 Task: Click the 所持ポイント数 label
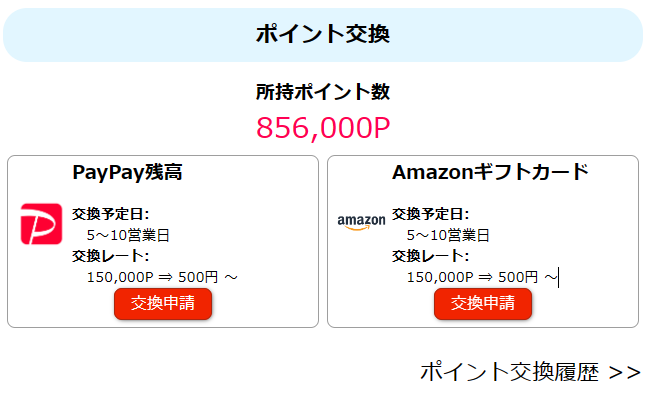323,92
